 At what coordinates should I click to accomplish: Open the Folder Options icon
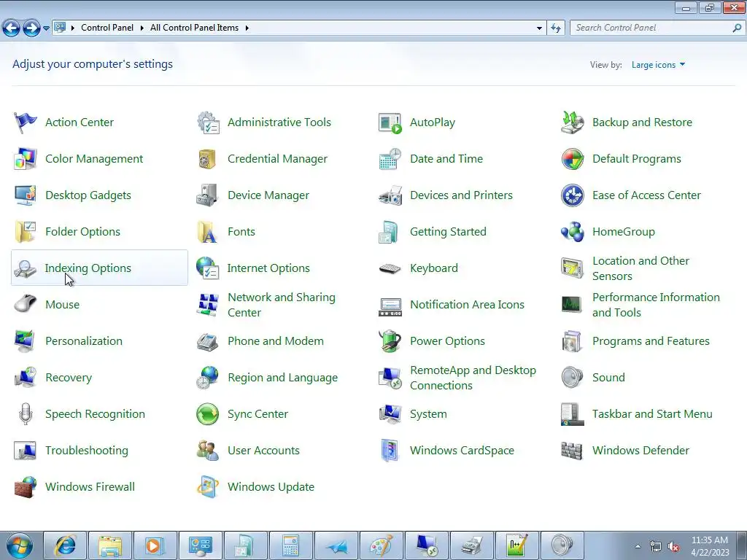[x=26, y=232]
